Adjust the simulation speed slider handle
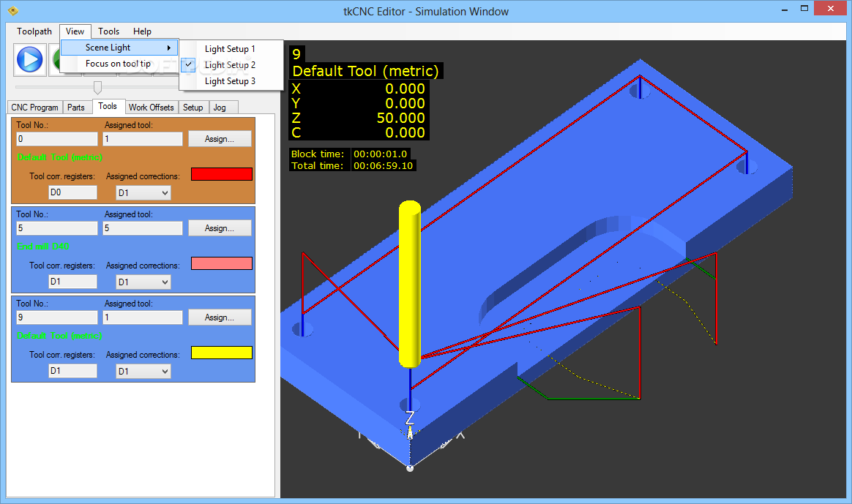The width and height of the screenshot is (852, 504). coord(98,87)
